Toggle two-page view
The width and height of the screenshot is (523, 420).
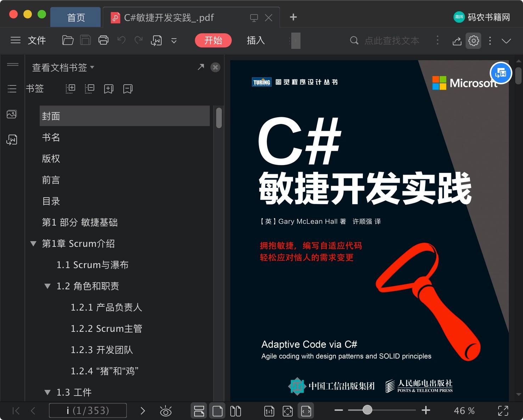click(x=236, y=411)
